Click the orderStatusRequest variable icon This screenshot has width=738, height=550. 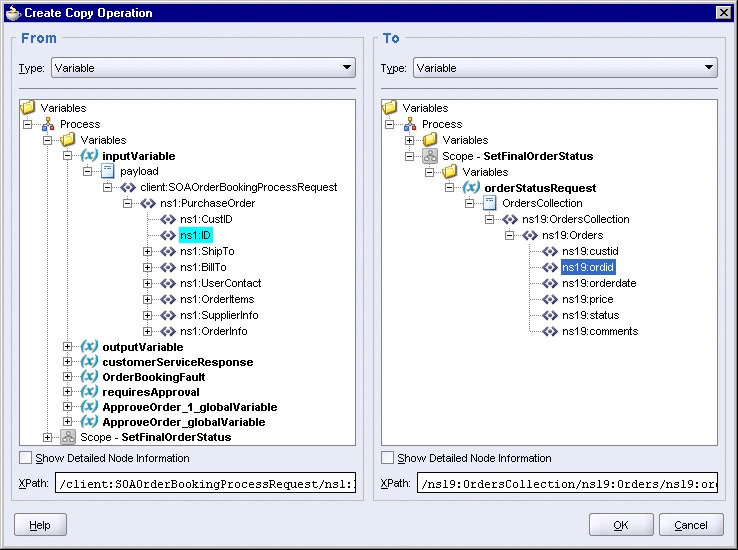tap(471, 187)
